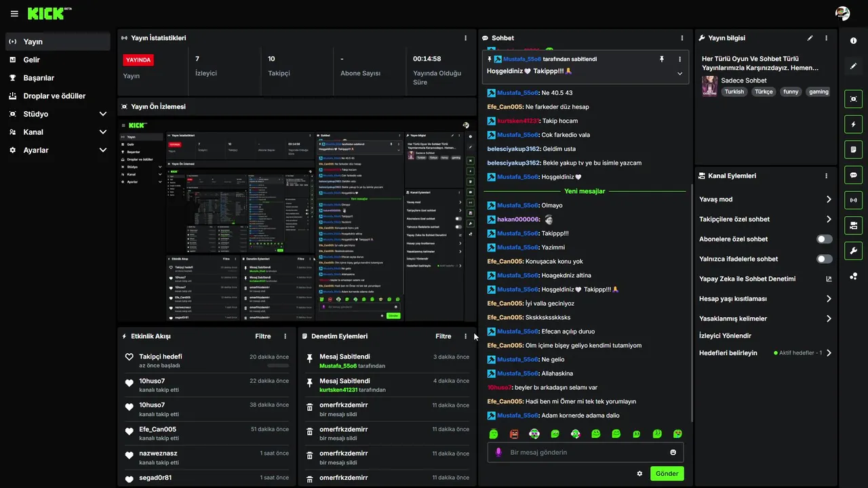Image resolution: width=868 pixels, height=488 pixels.
Task: Open Denetim Eylemleri three-dot options
Action: coord(465,336)
